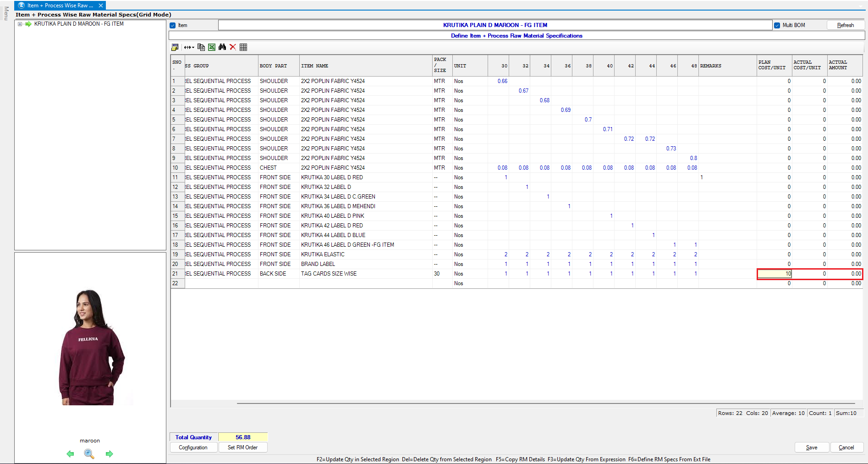This screenshot has width=868, height=464.
Task: Click the Plan Cost/Unit cell in row 21
Action: (775, 274)
